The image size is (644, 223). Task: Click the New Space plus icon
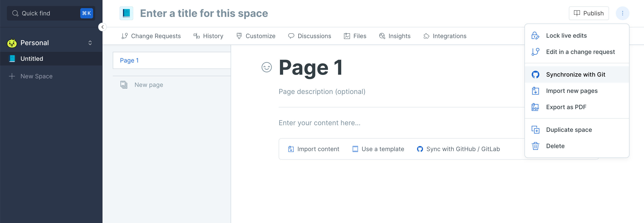pos(12,76)
